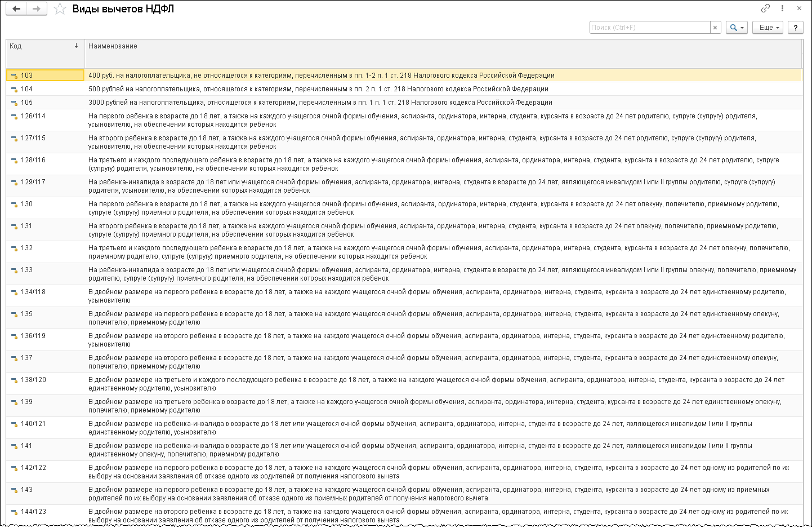Click code cell 136/119
This screenshot has height=528, width=812.
pyautogui.click(x=46, y=340)
